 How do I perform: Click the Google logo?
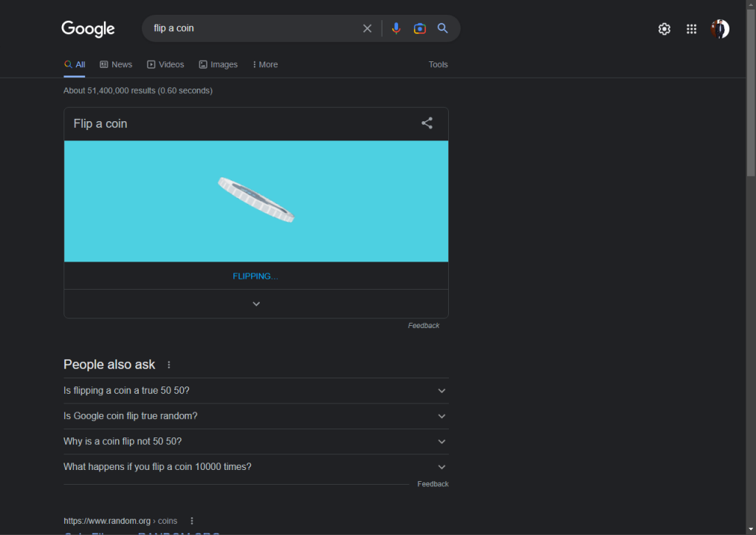[88, 29]
